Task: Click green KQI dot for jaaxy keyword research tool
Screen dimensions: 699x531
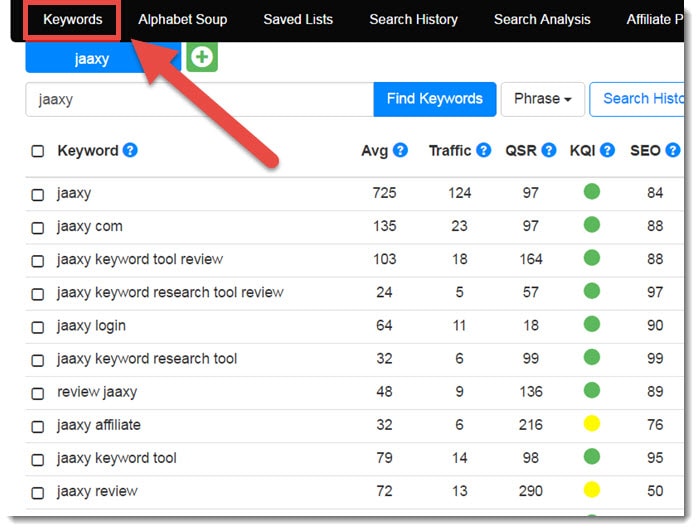Action: tap(592, 357)
